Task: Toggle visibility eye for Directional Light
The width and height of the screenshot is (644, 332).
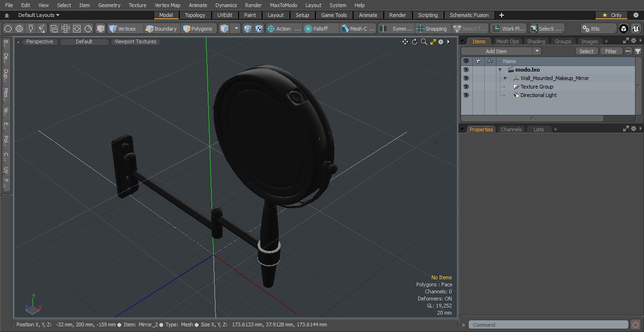Action: click(x=466, y=95)
